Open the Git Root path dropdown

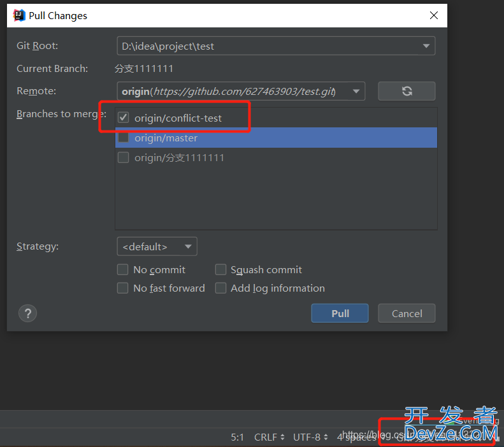tap(276, 46)
